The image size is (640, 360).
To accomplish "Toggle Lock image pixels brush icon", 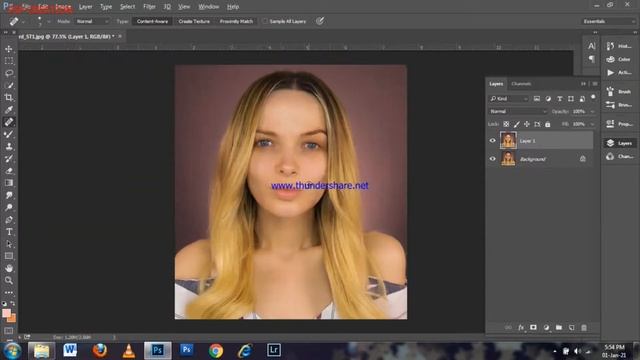I will tap(517, 124).
